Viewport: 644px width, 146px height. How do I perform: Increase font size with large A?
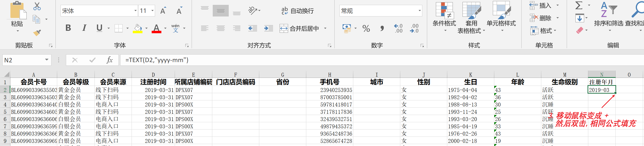[163, 11]
